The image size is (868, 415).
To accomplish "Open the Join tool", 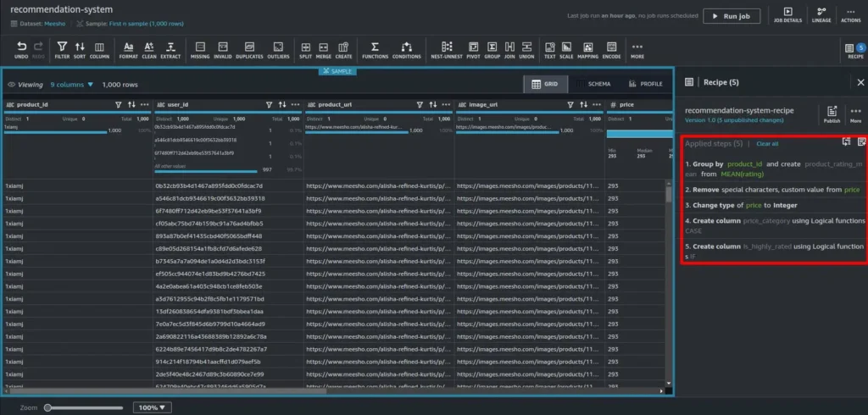I will [509, 50].
